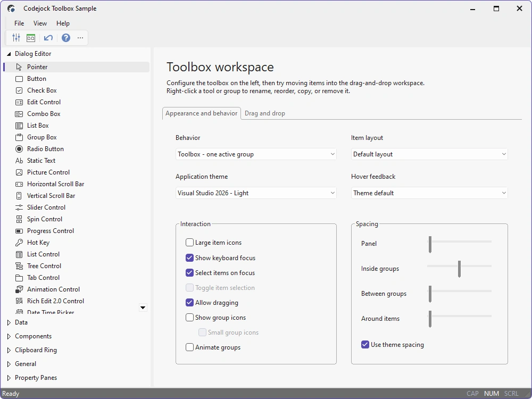The height and width of the screenshot is (399, 532).
Task: Open the Behavior dropdown
Action: tap(256, 154)
